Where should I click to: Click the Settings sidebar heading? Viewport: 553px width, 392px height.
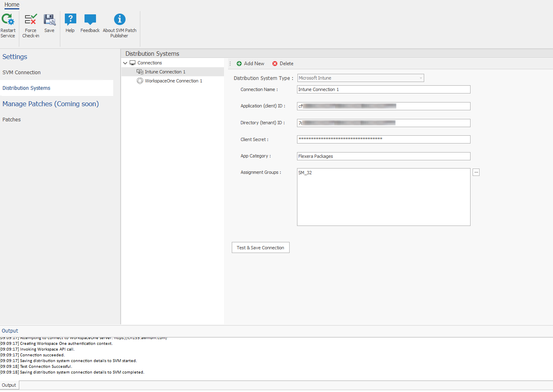15,57
